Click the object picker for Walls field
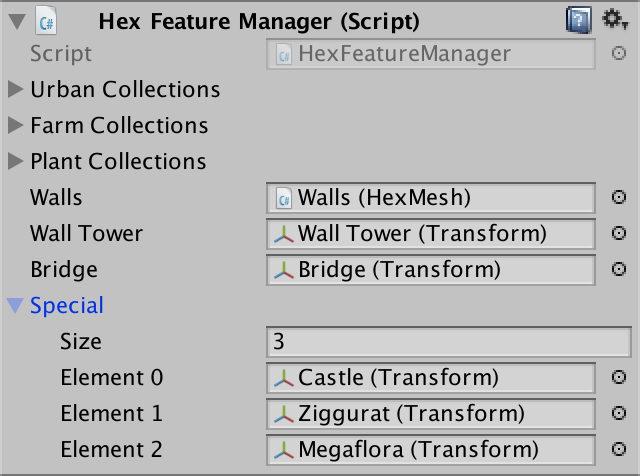 coord(619,197)
